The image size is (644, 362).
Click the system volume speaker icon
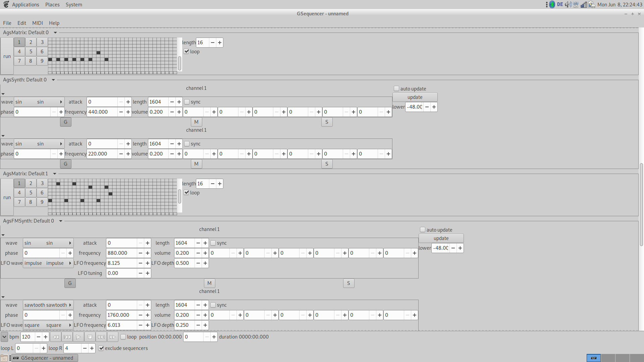click(568, 5)
